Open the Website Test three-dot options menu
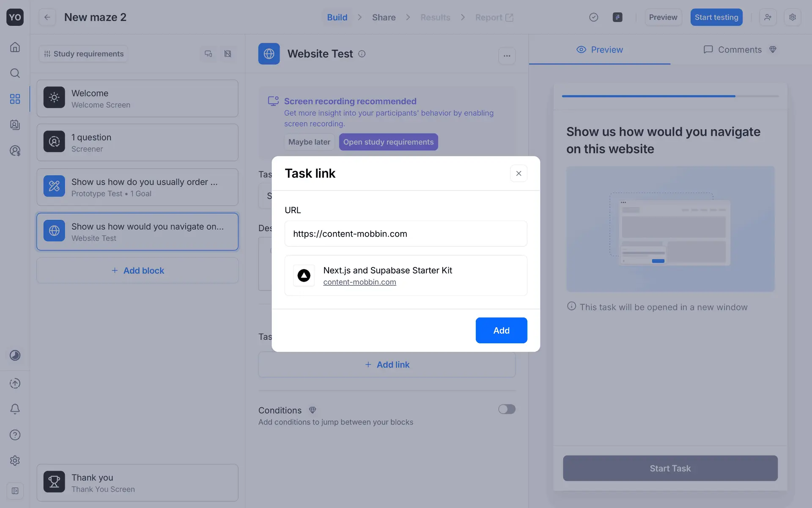The image size is (812, 508). (507, 55)
